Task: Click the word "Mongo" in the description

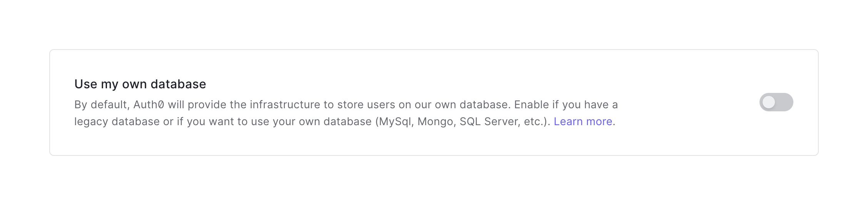Action: point(435,122)
